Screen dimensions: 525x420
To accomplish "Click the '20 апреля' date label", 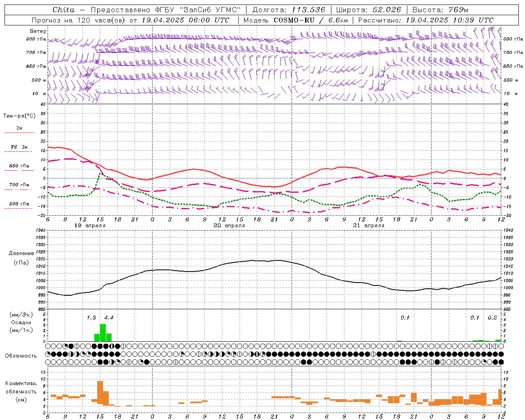I will (x=229, y=226).
